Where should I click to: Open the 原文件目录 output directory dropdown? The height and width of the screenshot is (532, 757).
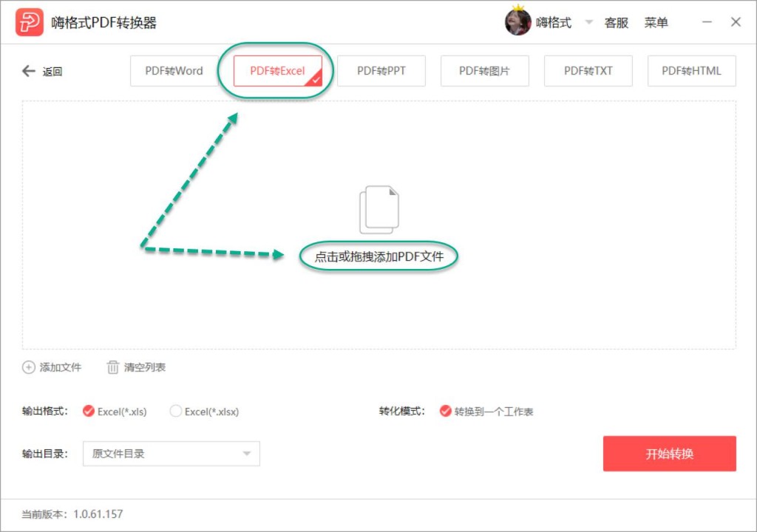[x=172, y=454]
